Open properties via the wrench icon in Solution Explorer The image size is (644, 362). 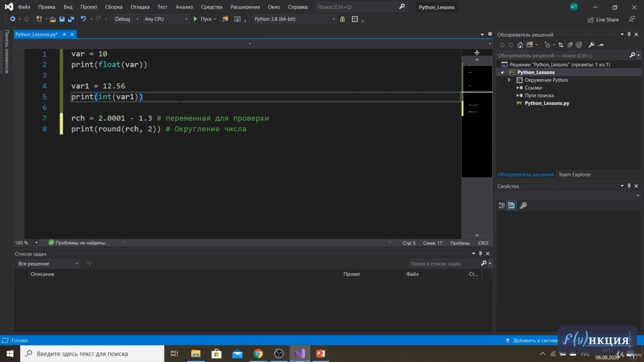pos(591,45)
